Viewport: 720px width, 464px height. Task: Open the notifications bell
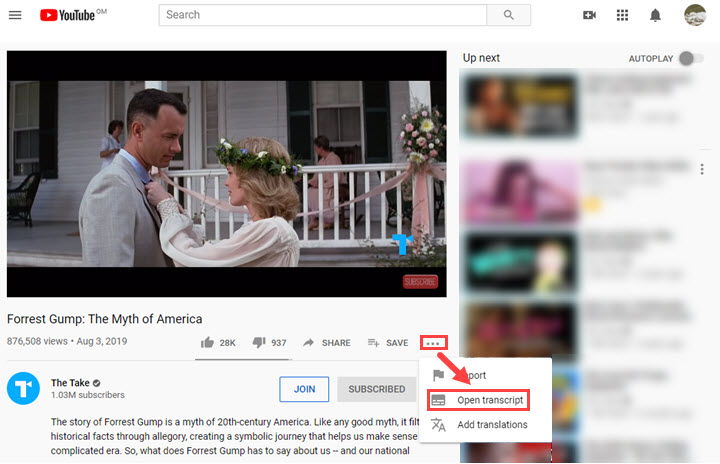click(655, 15)
